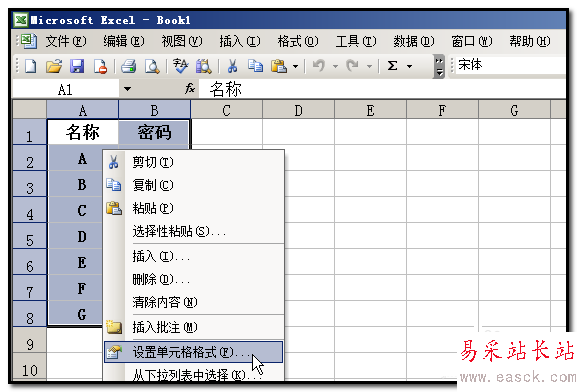The image size is (577, 392).
Task: Click cell A7 containing F
Action: (76, 288)
